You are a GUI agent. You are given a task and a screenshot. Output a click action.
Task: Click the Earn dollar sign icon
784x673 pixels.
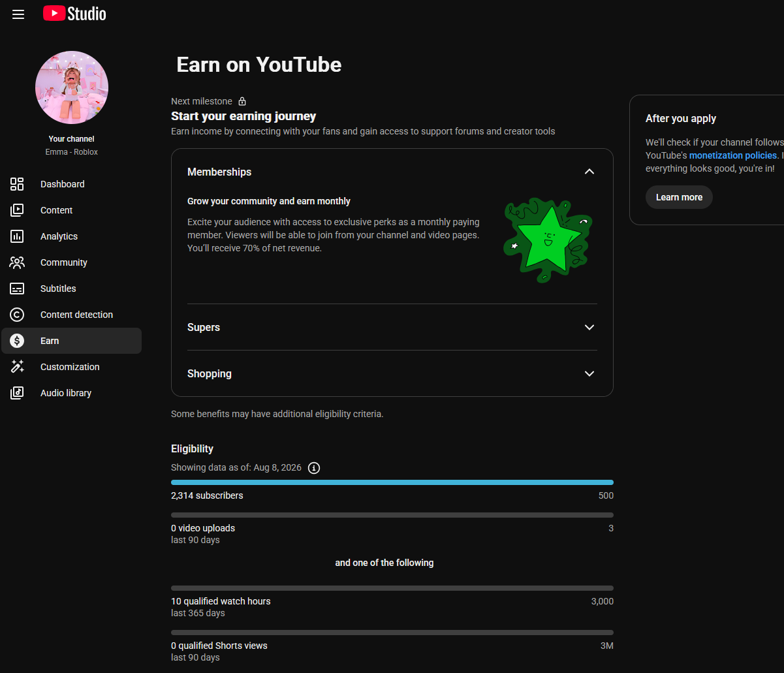(17, 341)
